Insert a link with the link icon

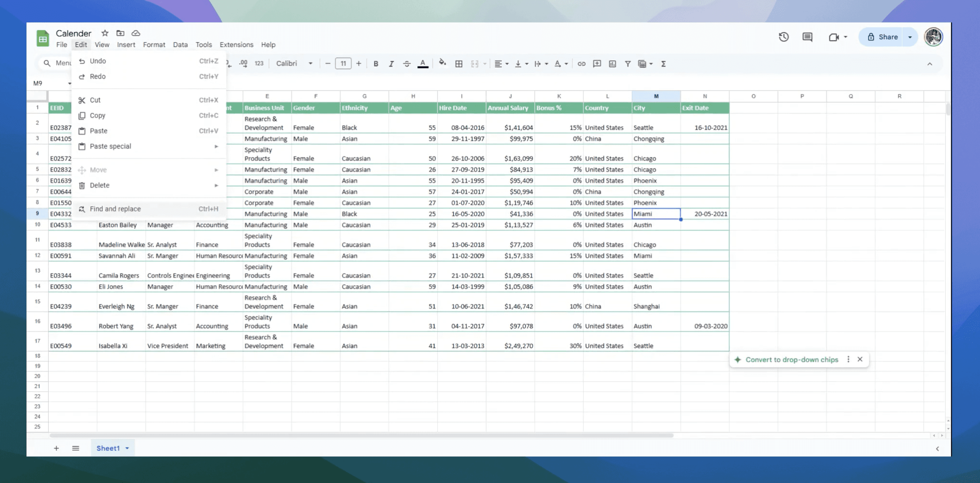581,64
